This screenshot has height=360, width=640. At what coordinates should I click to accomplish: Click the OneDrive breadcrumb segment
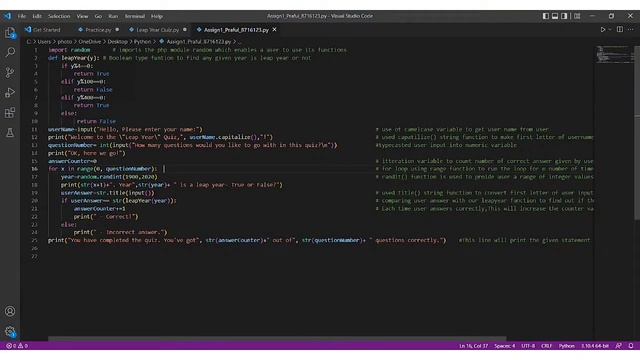(x=89, y=42)
